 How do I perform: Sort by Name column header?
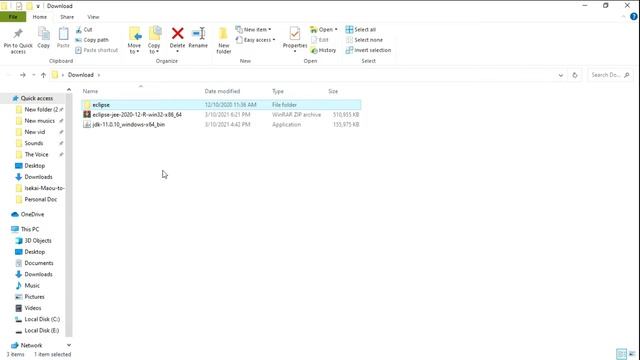90,91
